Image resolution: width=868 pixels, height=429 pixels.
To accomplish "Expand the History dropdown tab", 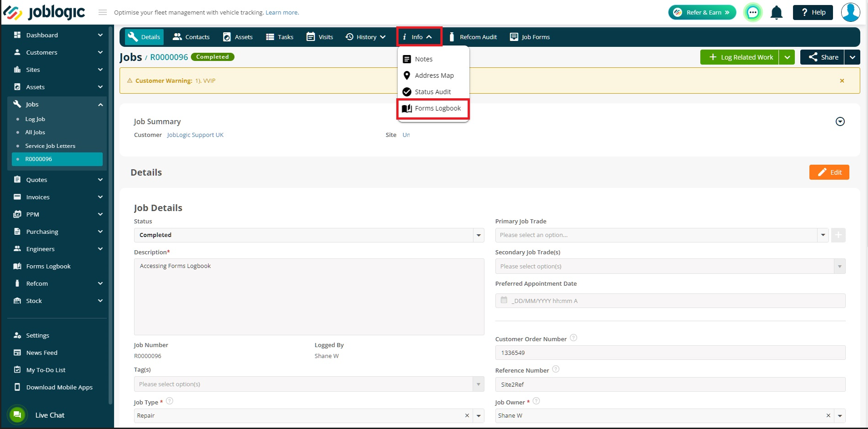I will coord(366,37).
